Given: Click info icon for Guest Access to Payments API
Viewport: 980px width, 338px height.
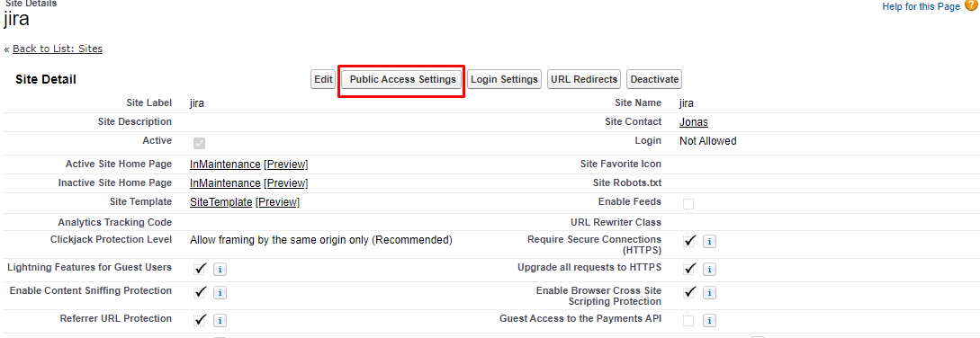Looking at the screenshot, I should pos(709,321).
